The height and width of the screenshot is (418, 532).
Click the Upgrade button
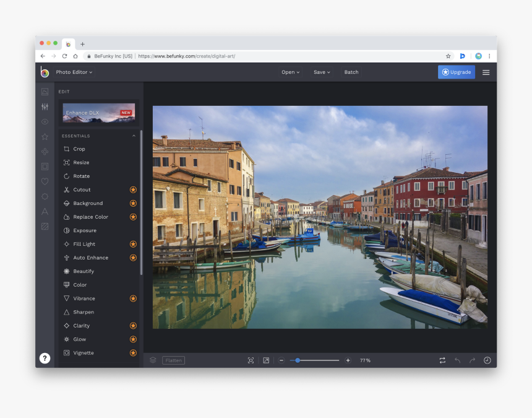(457, 72)
